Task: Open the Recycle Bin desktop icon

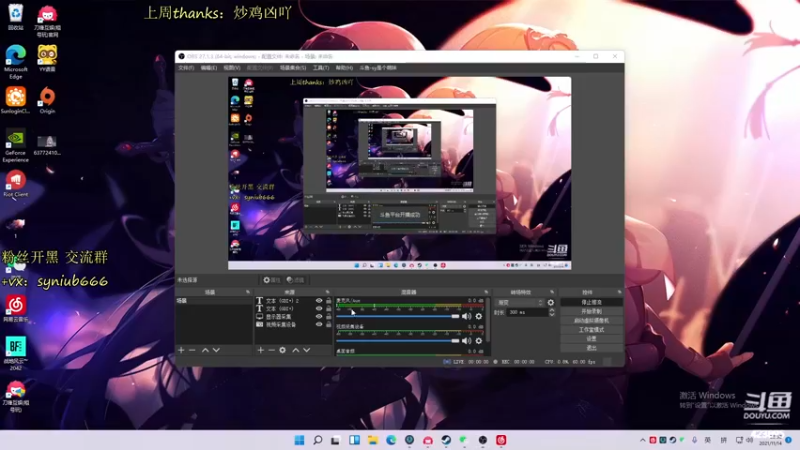Action: point(15,16)
